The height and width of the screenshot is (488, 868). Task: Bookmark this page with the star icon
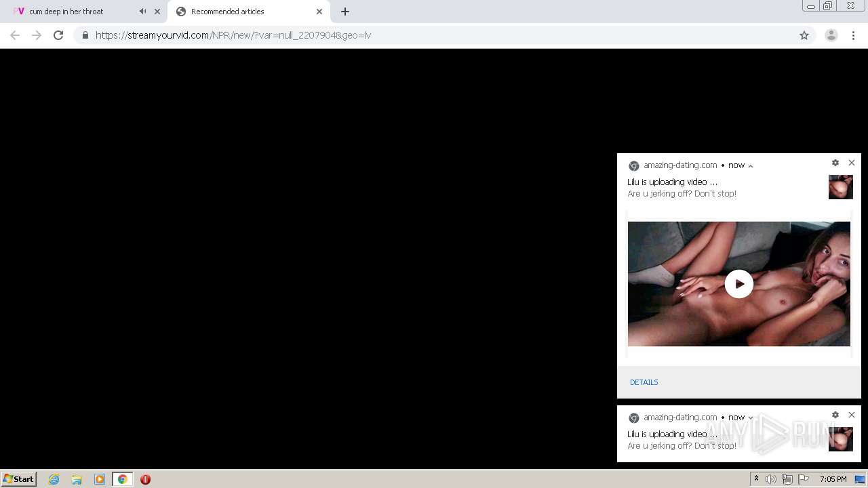804,35
